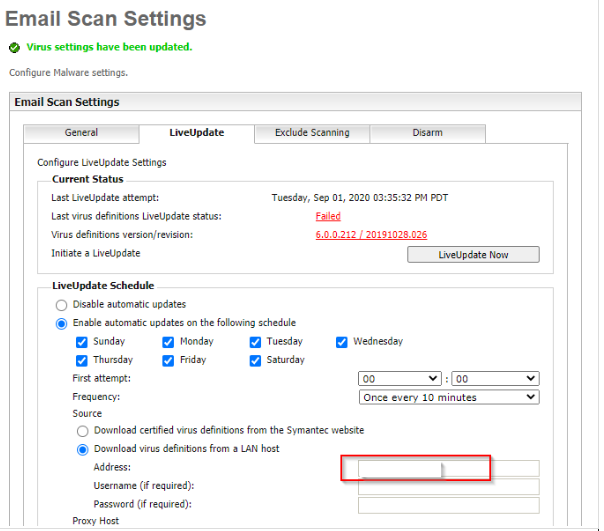Viewport: 604px width, 531px height.
Task: Click the green checkmark status icon
Action: (14, 47)
